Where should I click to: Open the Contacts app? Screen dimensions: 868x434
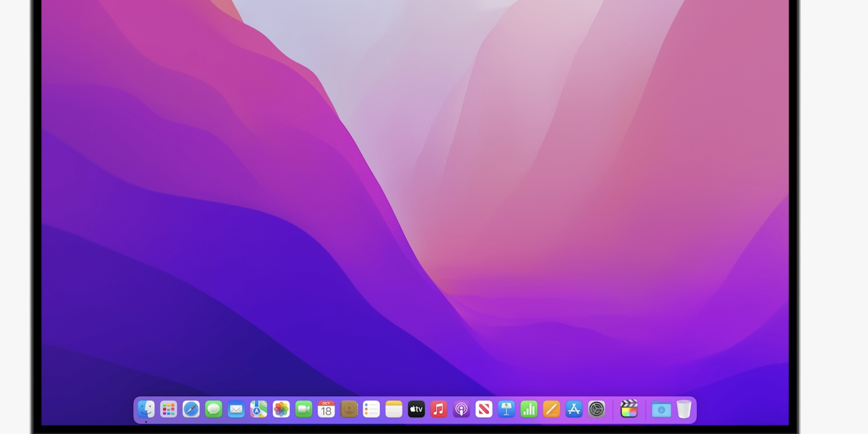(349, 409)
